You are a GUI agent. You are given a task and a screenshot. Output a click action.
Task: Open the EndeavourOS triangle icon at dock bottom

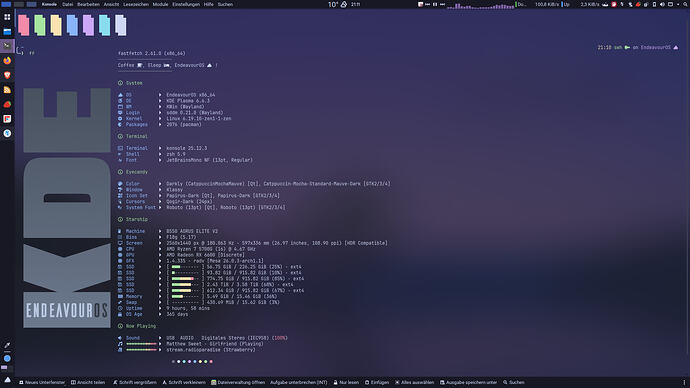(x=7, y=380)
